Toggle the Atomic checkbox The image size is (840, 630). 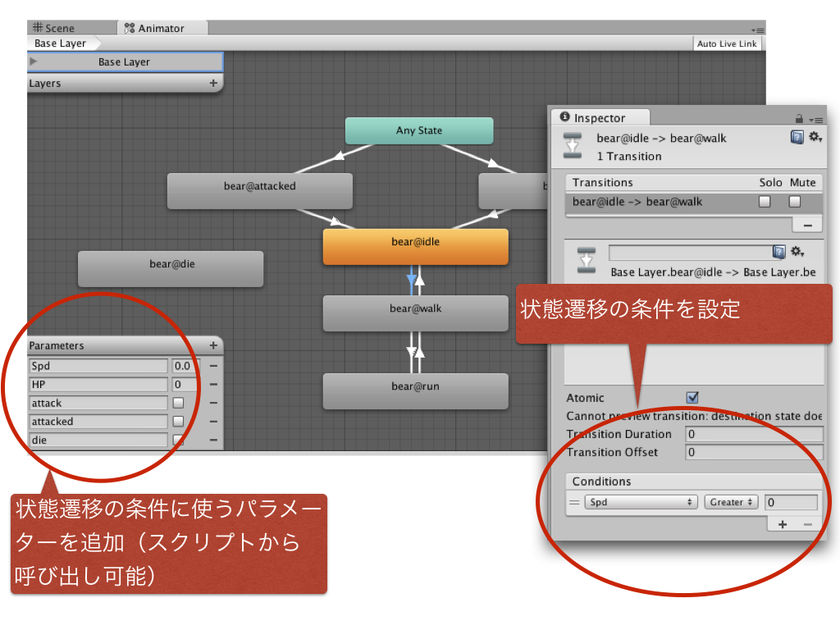click(x=692, y=398)
